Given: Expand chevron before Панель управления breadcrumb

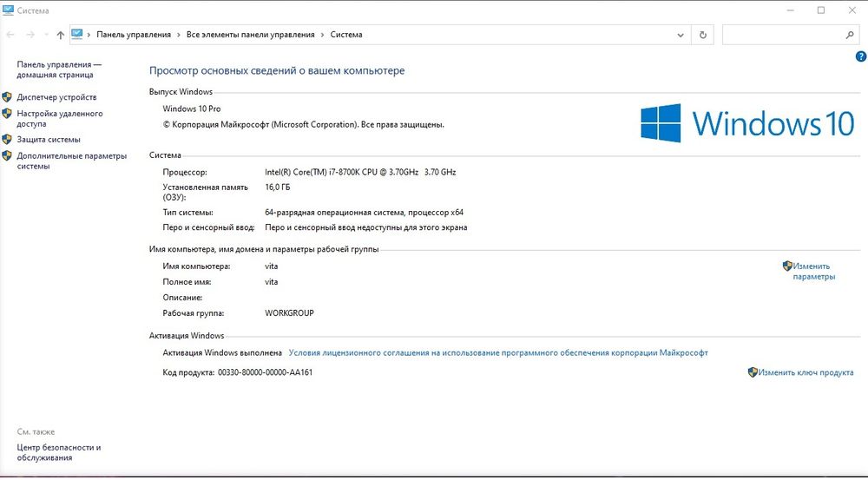Looking at the screenshot, I should coord(89,35).
